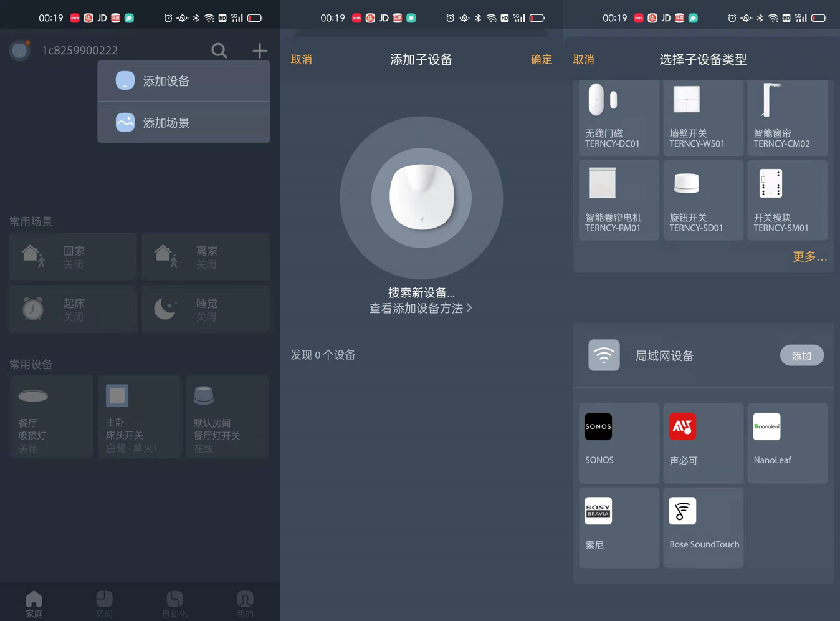Select 旋钮开关 TERNCY-SD01 device
Viewport: 840px width, 621px height.
click(x=704, y=200)
